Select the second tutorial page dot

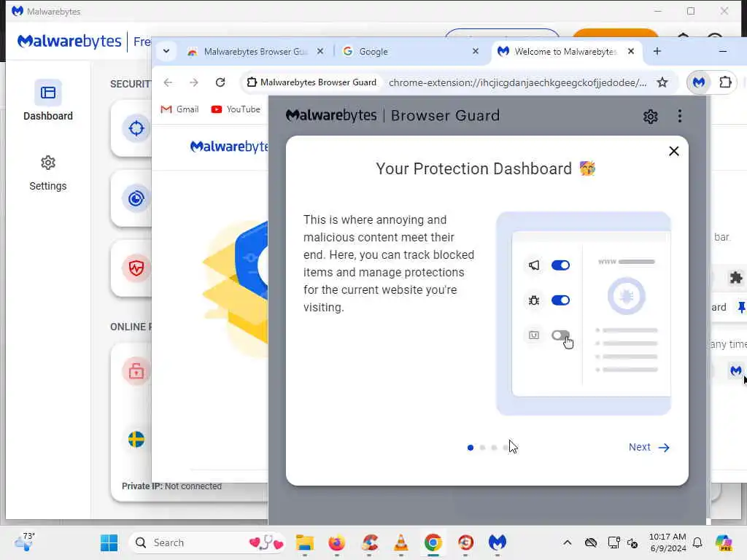point(482,448)
